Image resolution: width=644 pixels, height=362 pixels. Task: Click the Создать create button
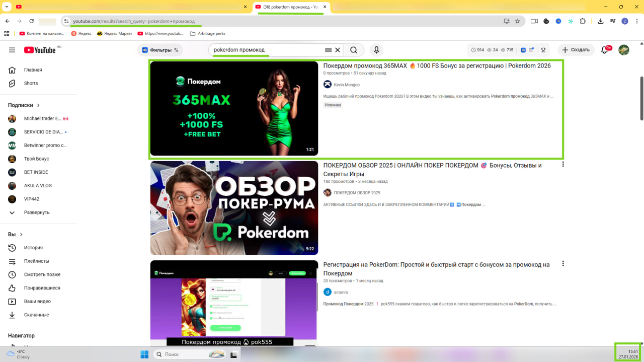tap(576, 50)
